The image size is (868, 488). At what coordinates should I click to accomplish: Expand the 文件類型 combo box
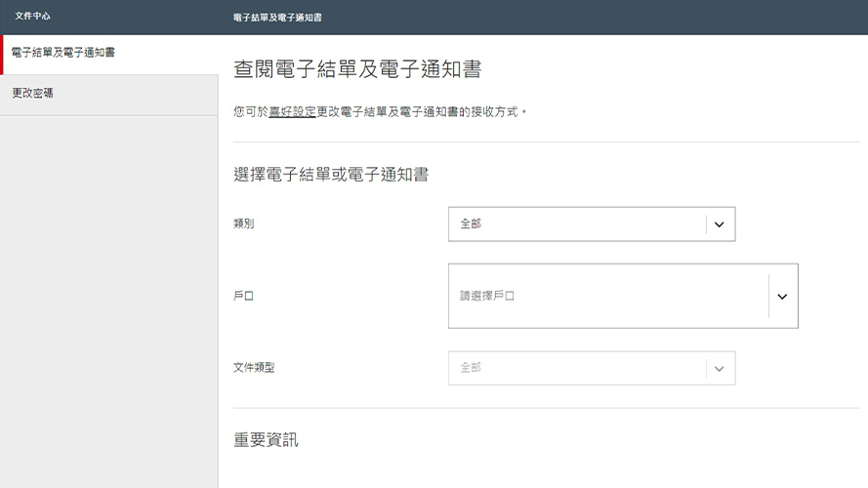pos(592,368)
